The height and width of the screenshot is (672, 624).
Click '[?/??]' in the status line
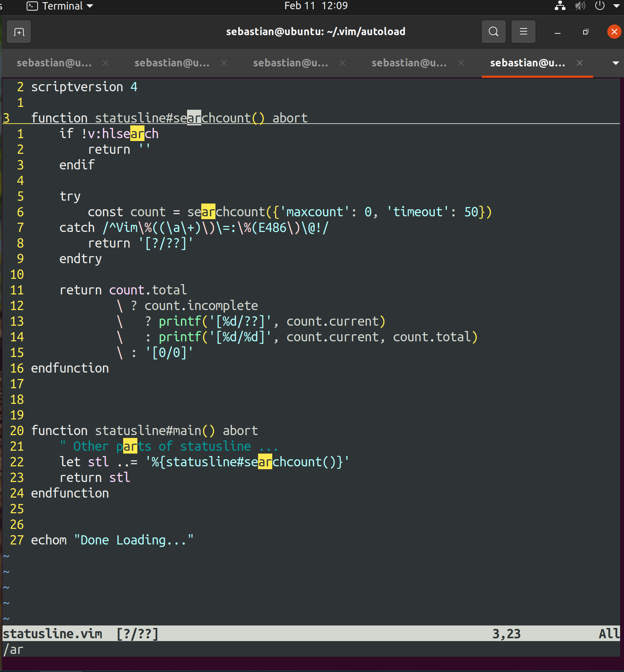tap(137, 634)
